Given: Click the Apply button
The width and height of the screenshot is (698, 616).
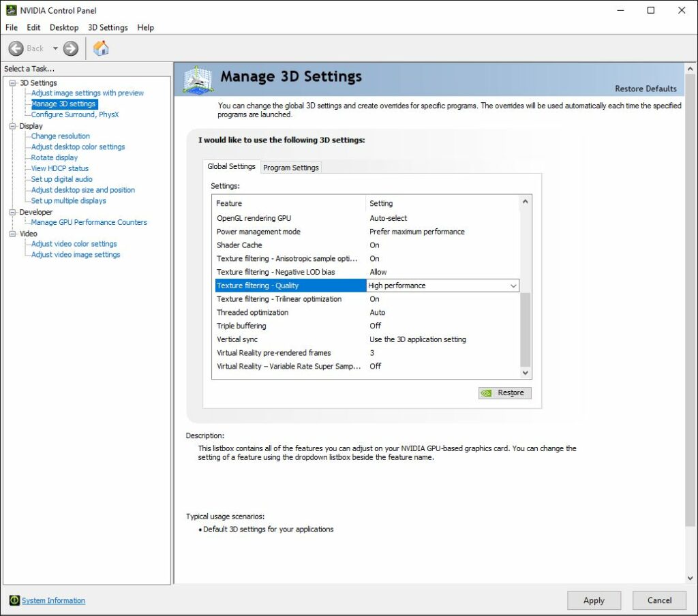Looking at the screenshot, I should [594, 600].
